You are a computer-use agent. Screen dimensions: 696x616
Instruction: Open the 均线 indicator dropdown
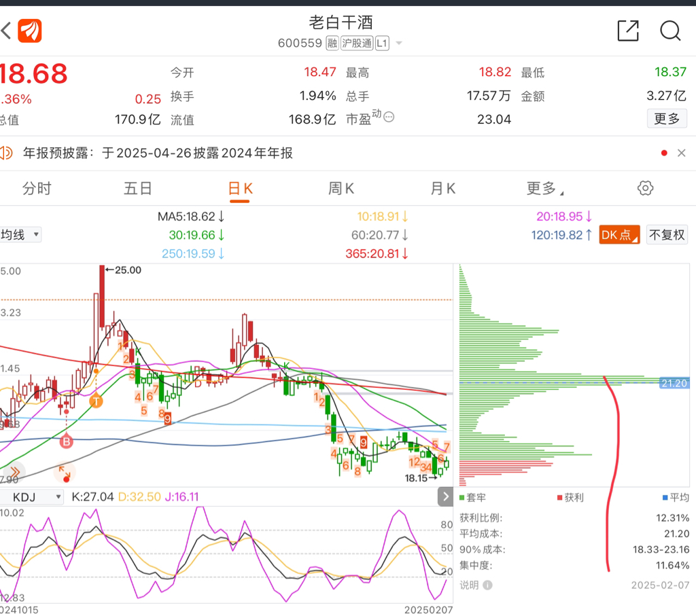[x=20, y=234]
